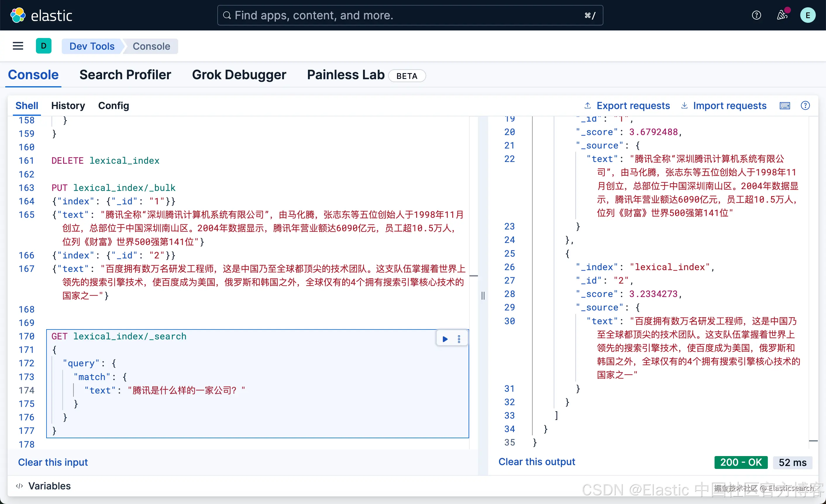Click the console help question icon
Screen dimensions: 826x504
(x=805, y=106)
